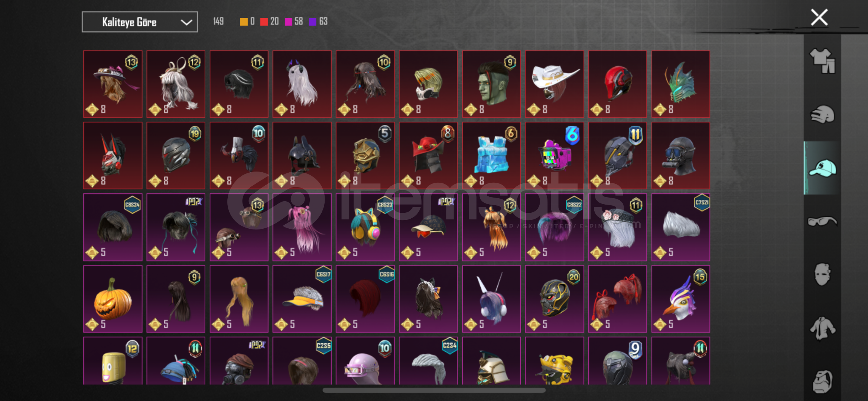The width and height of the screenshot is (868, 401).
Task: Open the backpack category at sidebar bottom
Action: tap(822, 381)
